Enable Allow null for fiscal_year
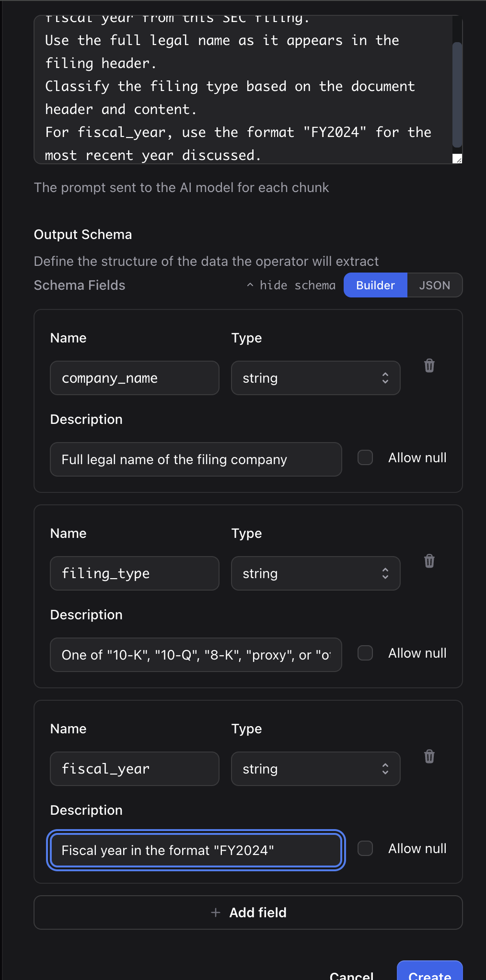 coord(365,848)
